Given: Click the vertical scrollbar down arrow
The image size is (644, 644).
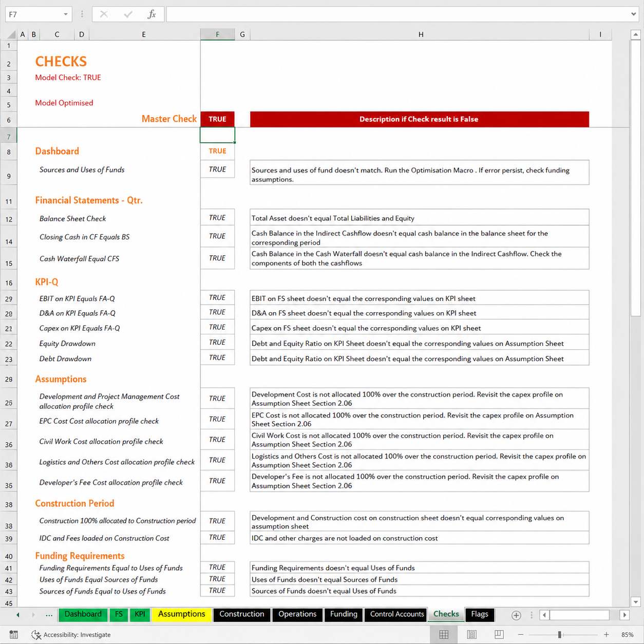Looking at the screenshot, I should pyautogui.click(x=636, y=602).
